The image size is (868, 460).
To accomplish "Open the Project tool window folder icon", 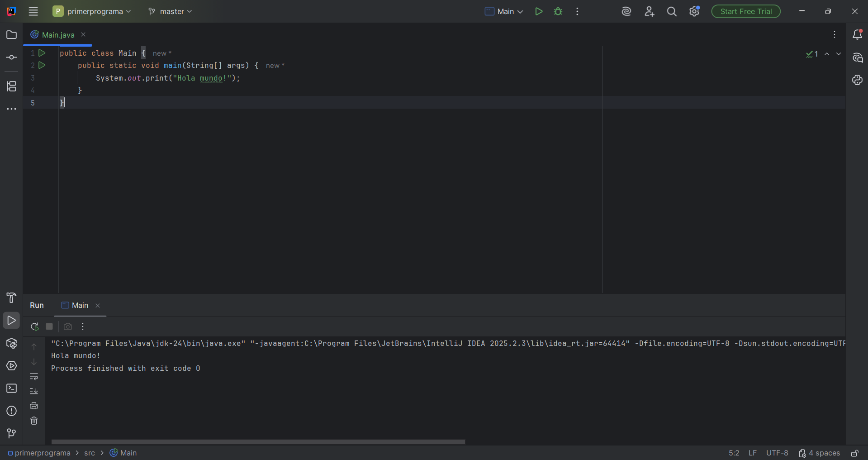I will tap(12, 35).
